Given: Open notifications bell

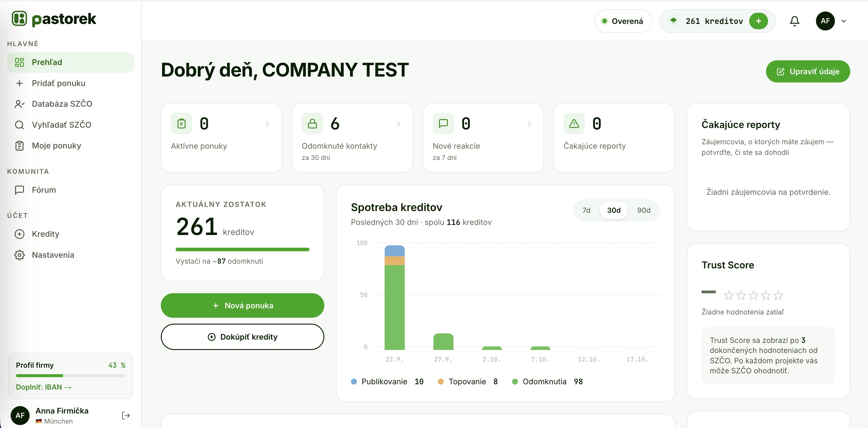Looking at the screenshot, I should pos(794,21).
